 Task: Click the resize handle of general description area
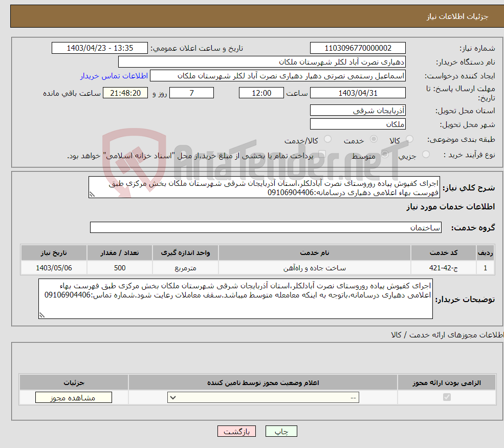92,194
